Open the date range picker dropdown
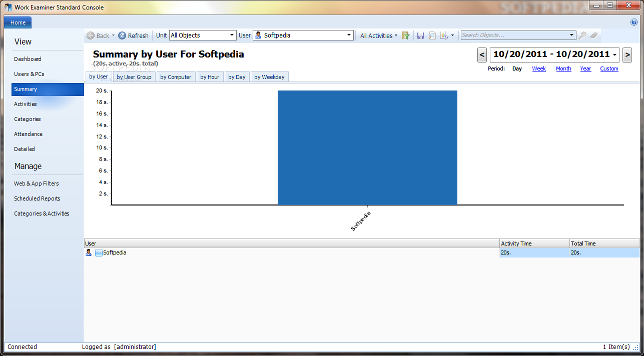Viewport: 644px width, 356px height. (x=615, y=54)
